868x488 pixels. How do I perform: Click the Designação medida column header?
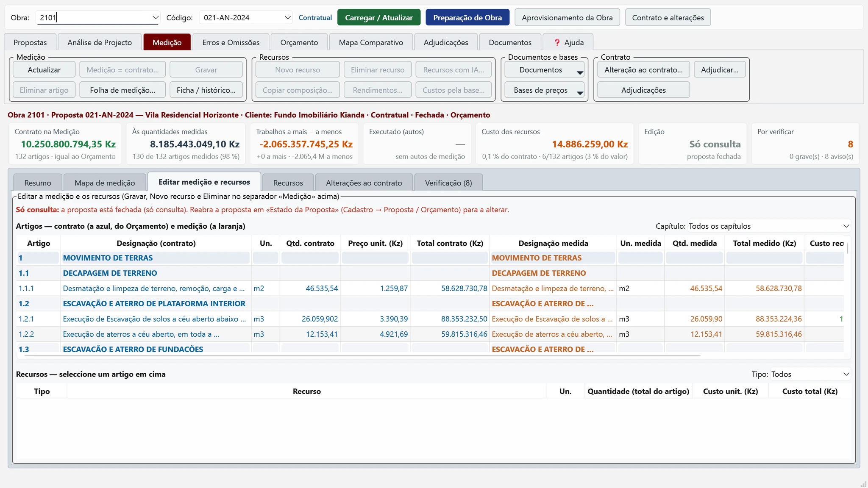coord(553,243)
